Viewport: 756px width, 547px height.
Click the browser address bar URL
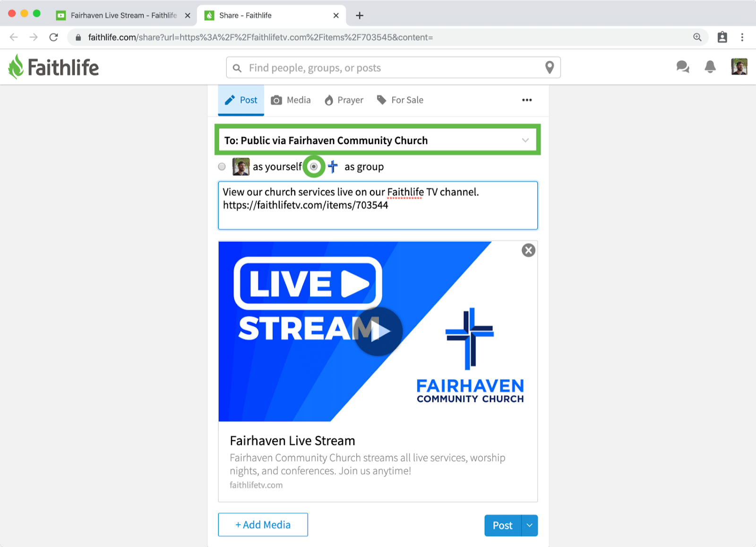260,37
